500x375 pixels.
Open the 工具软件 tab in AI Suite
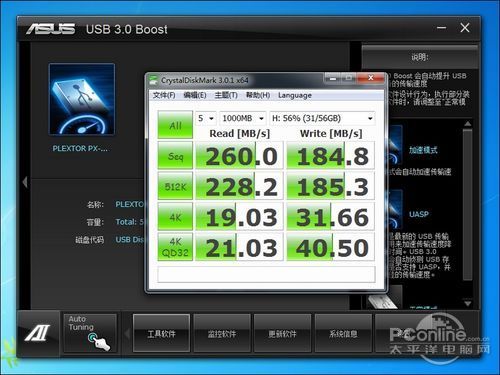[x=161, y=333]
